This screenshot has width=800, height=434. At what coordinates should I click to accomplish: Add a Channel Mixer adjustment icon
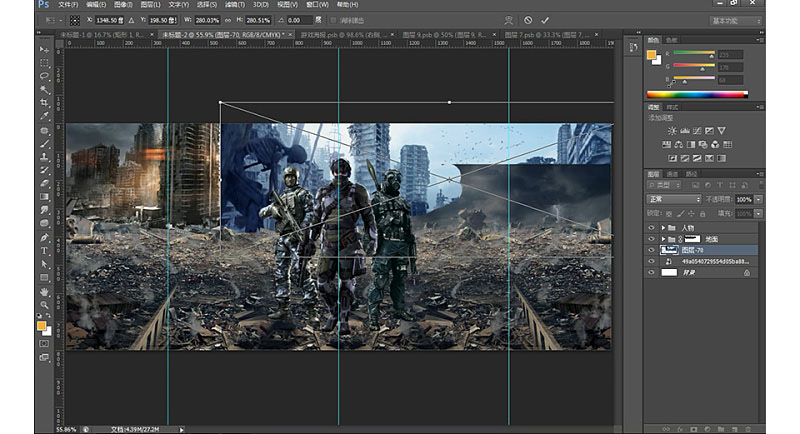tap(715, 145)
